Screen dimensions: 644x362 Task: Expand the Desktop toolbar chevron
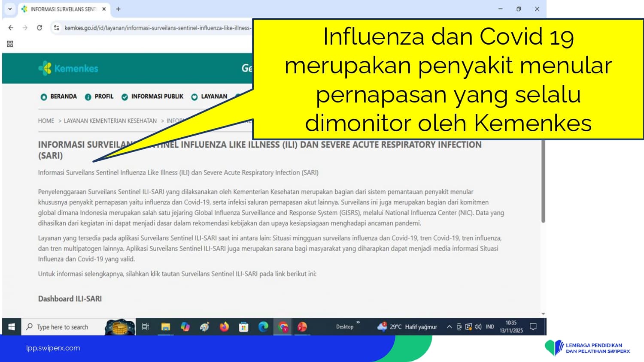pos(358,323)
